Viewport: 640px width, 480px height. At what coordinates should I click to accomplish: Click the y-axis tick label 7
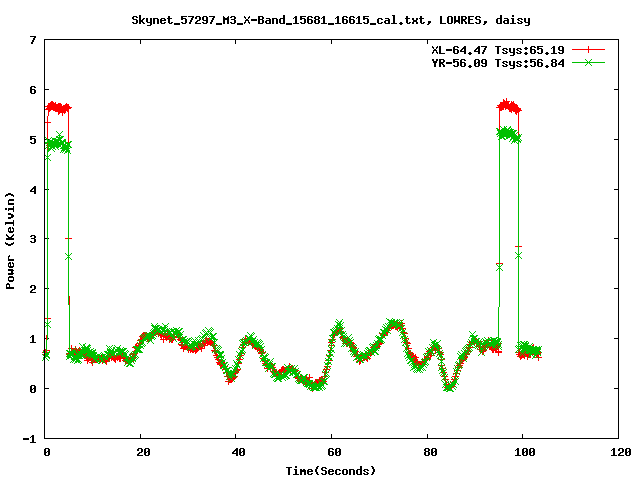click(33, 40)
